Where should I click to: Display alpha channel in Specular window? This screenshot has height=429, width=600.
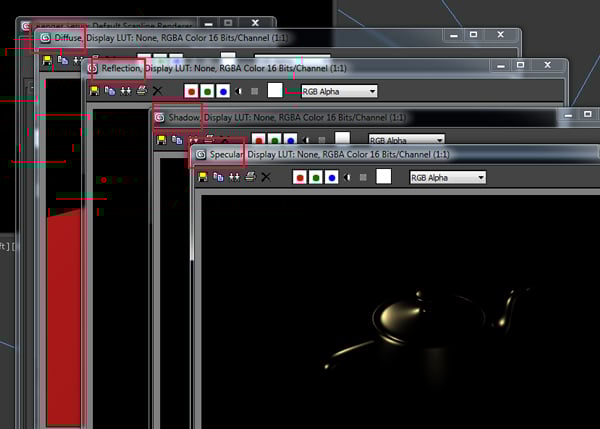(347, 177)
